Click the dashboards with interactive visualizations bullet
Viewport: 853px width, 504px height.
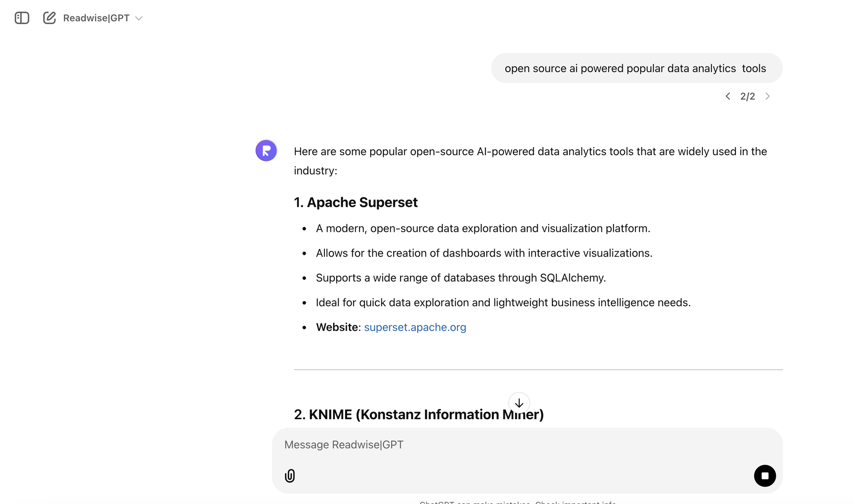pos(484,253)
